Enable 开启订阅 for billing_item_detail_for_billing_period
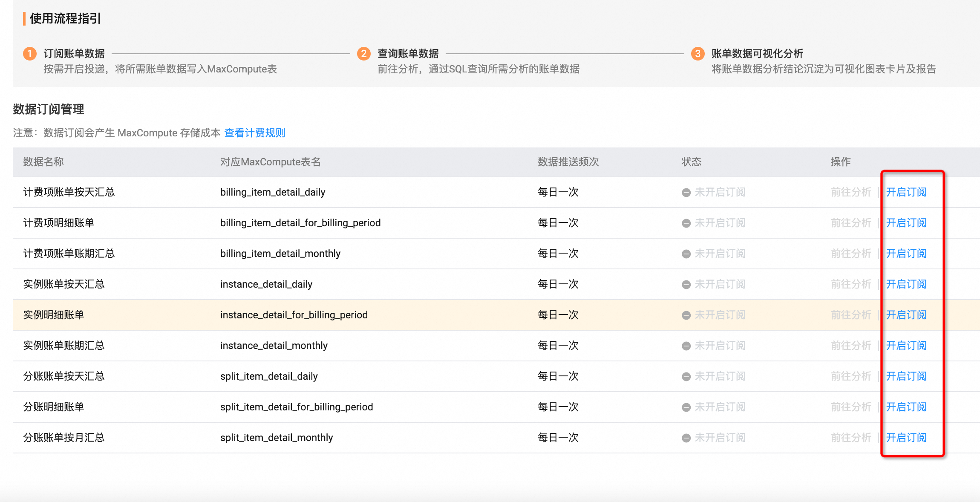The image size is (980, 502). [906, 223]
